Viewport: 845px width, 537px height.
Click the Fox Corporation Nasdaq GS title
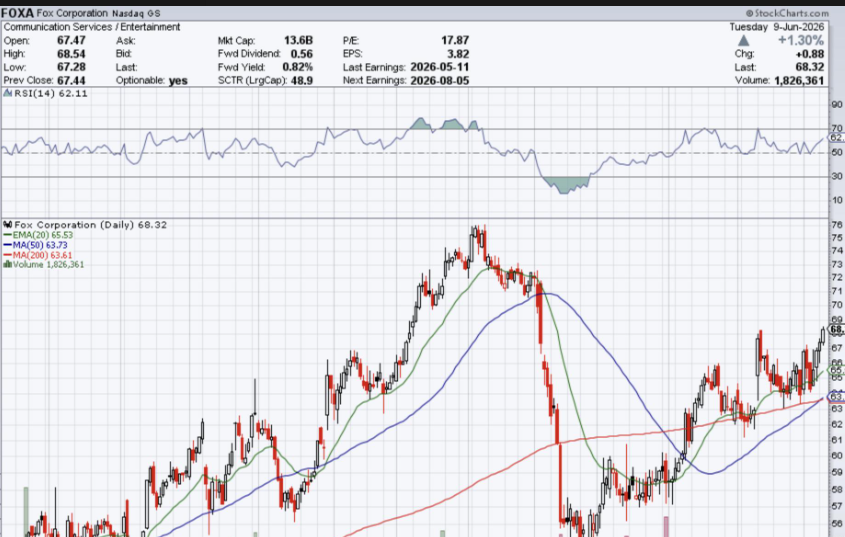coord(98,13)
